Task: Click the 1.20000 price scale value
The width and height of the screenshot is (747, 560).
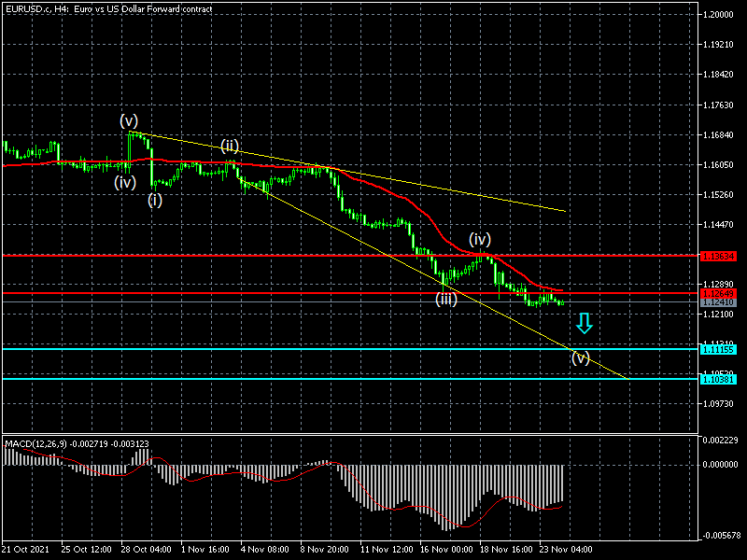Action: (x=720, y=15)
